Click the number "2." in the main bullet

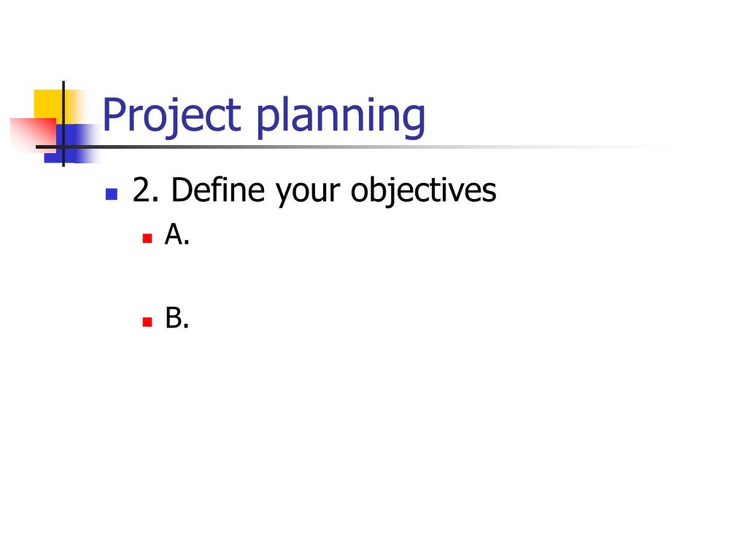[x=146, y=190]
